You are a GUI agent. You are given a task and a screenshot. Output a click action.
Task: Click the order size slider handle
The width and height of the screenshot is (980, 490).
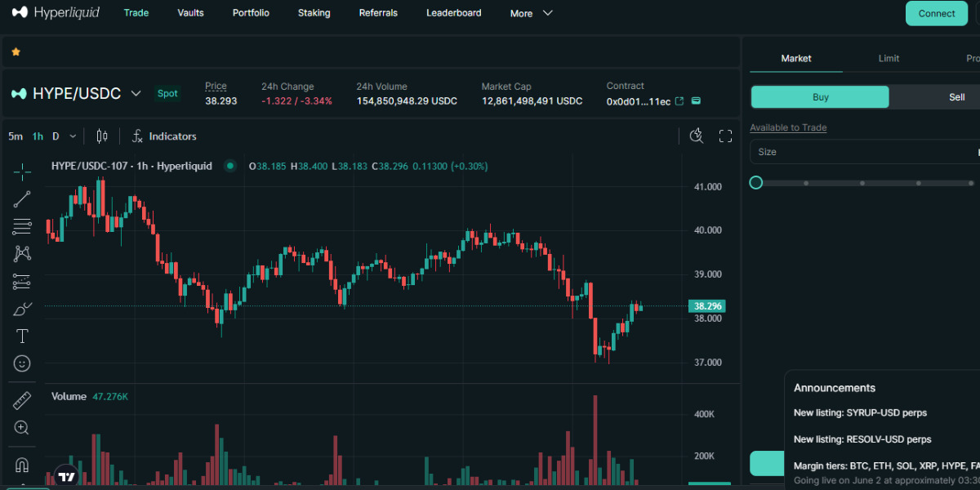tap(756, 182)
